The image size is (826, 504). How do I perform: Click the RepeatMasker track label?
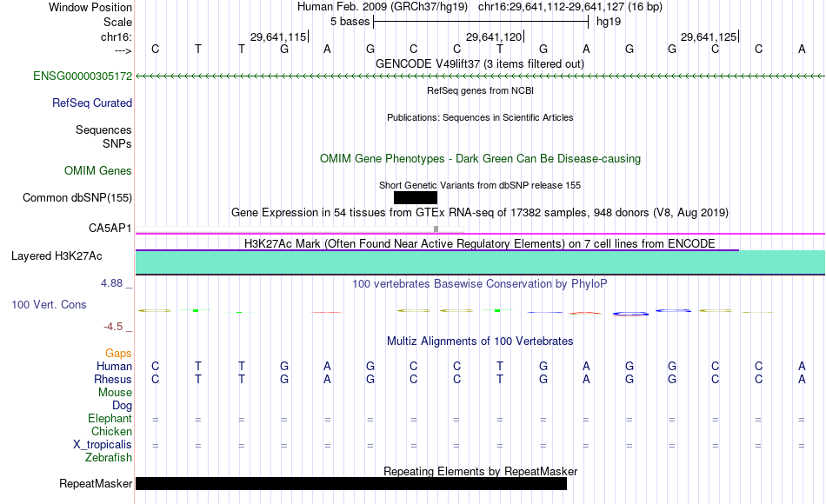(x=96, y=483)
